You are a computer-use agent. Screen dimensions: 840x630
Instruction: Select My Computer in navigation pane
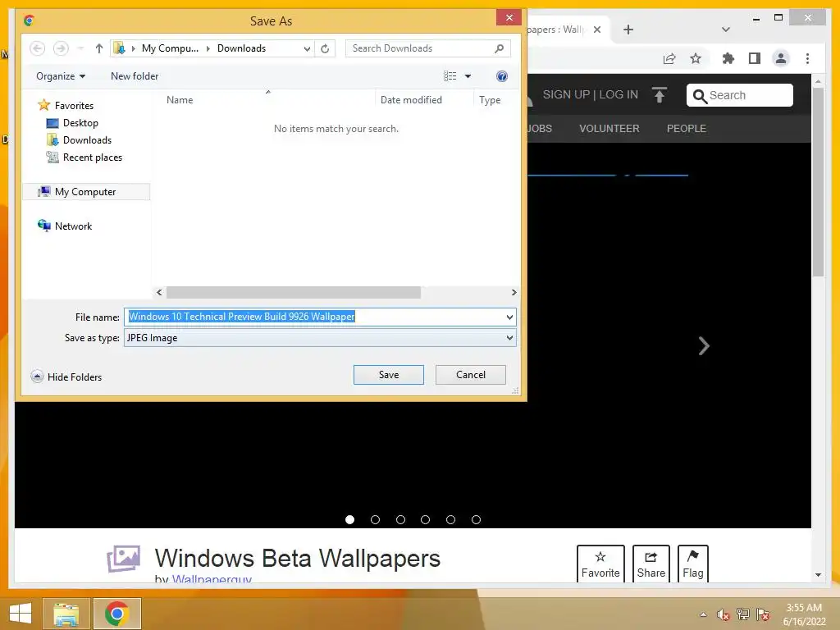(85, 192)
